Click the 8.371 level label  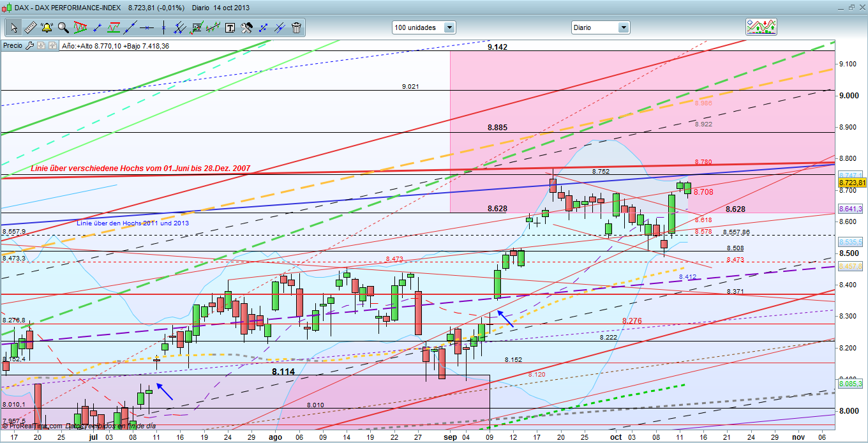point(735,291)
